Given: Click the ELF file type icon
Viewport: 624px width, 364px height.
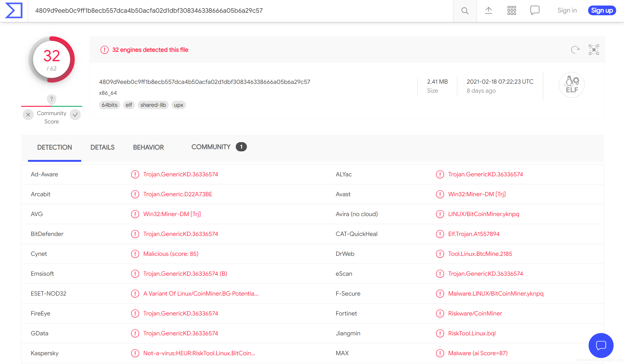Looking at the screenshot, I should (x=571, y=85).
